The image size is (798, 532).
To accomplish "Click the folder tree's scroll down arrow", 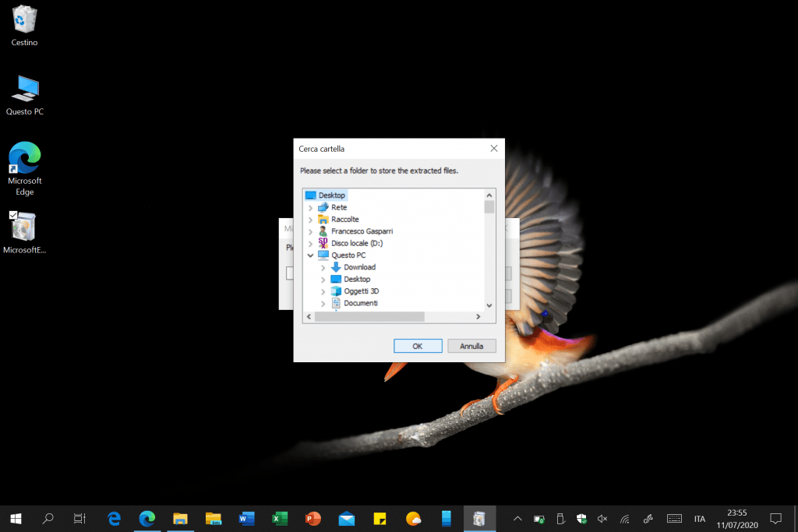I will (489, 305).
